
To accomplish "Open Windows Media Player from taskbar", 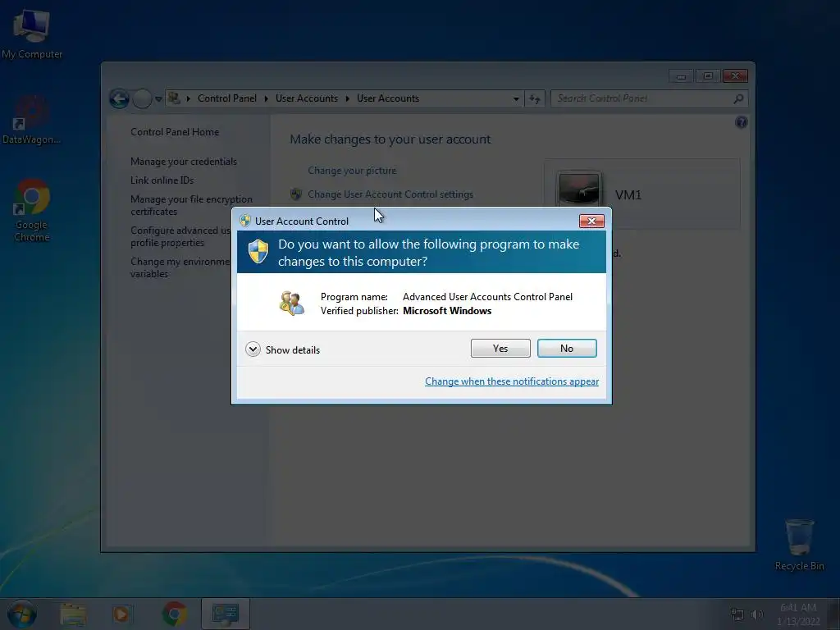I will coord(121,614).
